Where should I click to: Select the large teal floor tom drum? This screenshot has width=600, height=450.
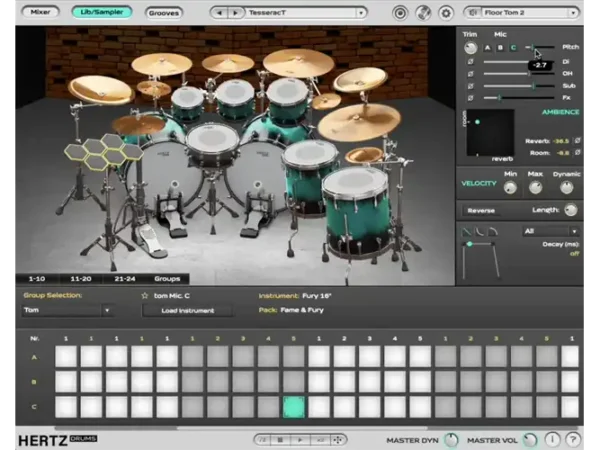coord(356,212)
